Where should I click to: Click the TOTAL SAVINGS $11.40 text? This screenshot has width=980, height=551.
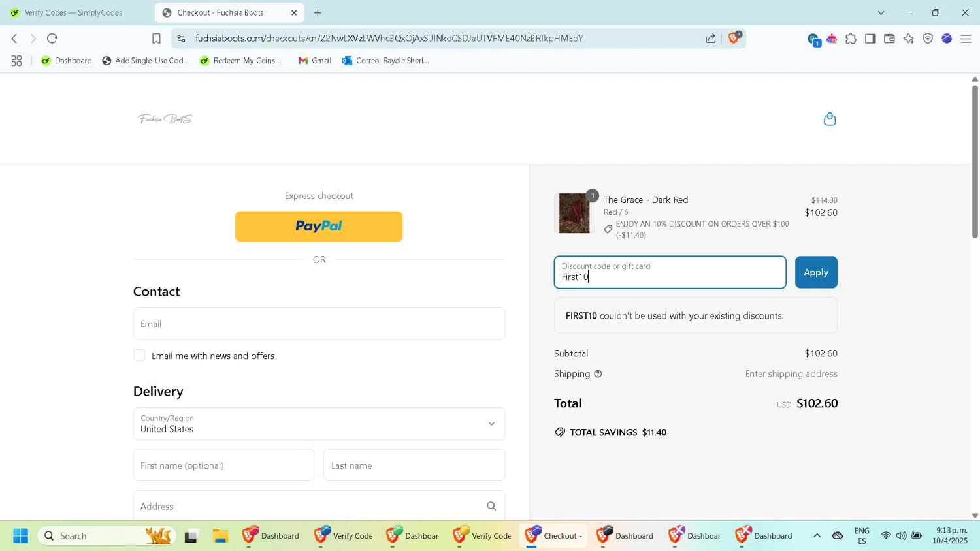click(x=618, y=432)
